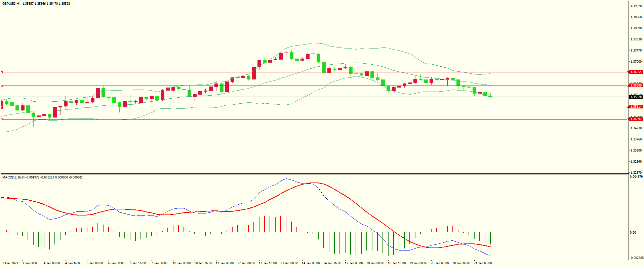Click the 31 Dec 2021 date on time axis
Viewport: 644px width, 267px height.
pyautogui.click(x=9, y=263)
